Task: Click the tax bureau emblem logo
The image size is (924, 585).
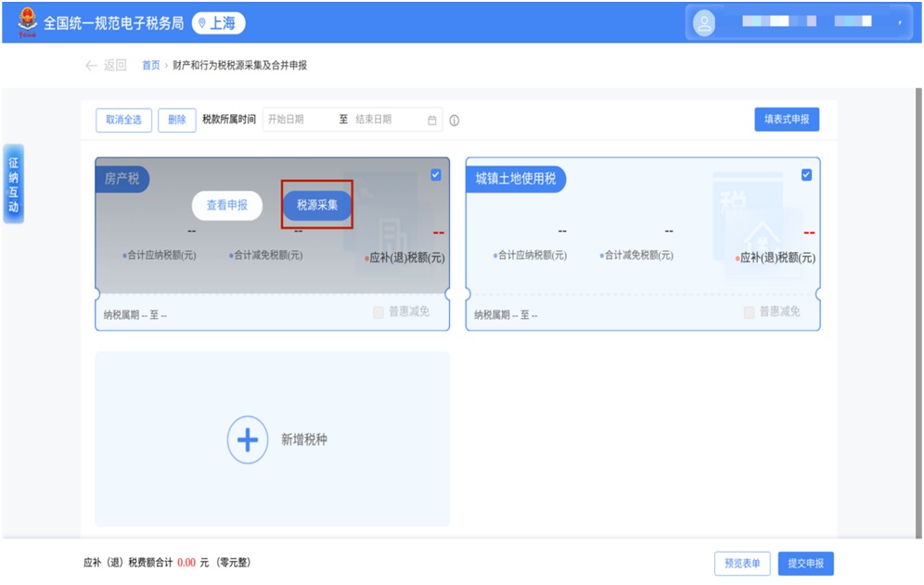Action: (27, 22)
